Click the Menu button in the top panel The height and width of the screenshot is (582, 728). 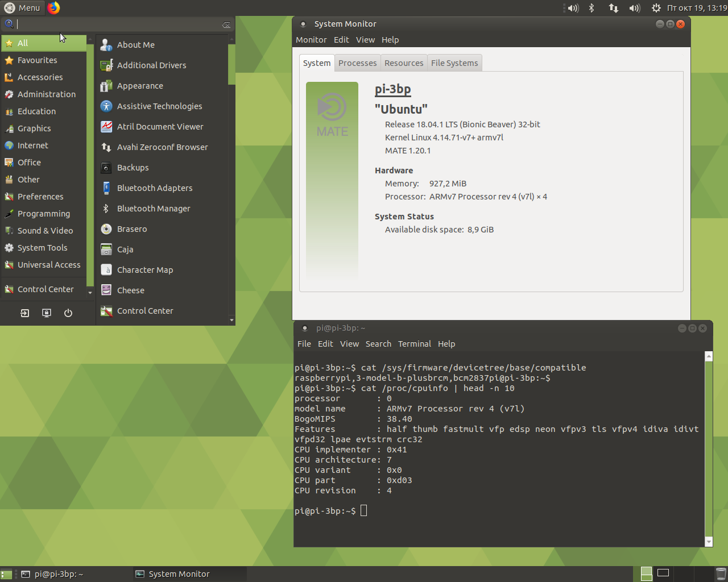coord(23,8)
